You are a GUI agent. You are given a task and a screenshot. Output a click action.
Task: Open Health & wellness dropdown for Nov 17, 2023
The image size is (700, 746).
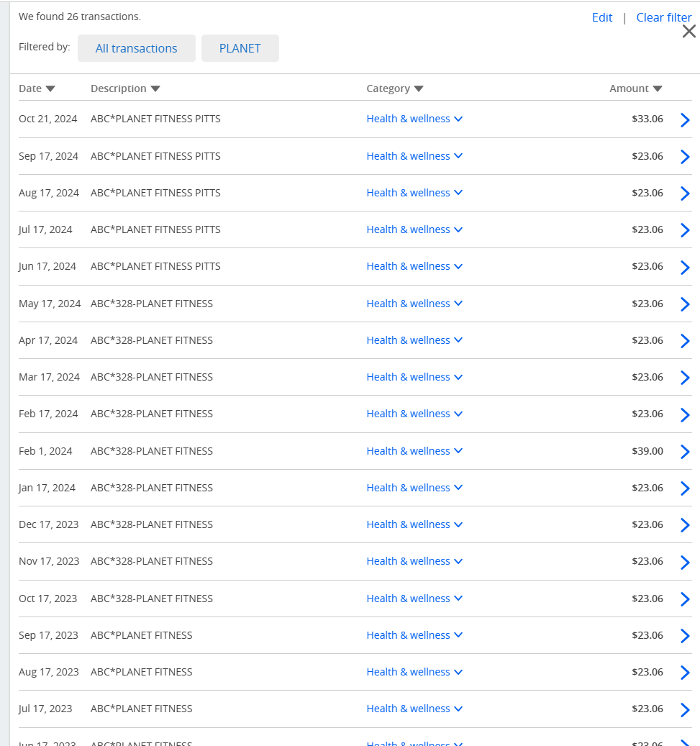pyautogui.click(x=414, y=561)
